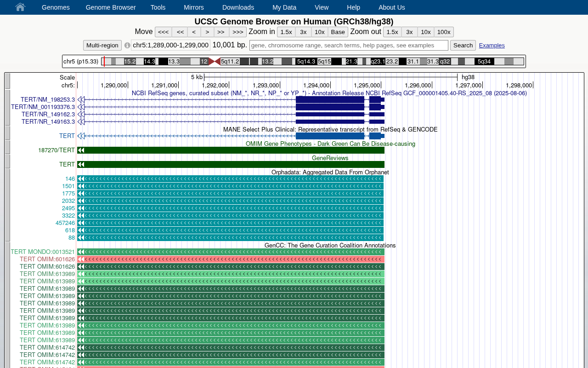The image size is (588, 368).
Task: Zoom out 3x
Action: click(409, 32)
